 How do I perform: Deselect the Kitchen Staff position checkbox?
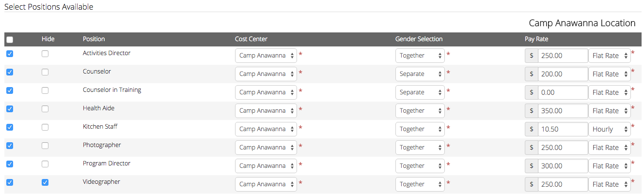tap(10, 127)
